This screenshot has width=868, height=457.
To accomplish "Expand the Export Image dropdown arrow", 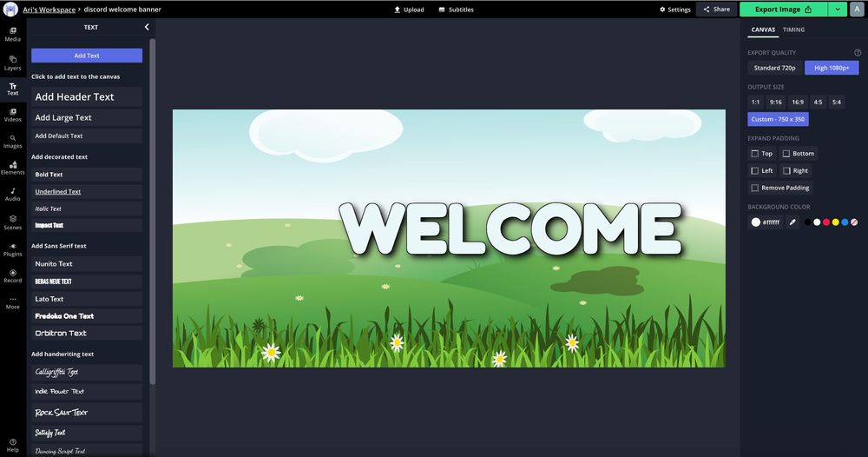I will tap(837, 10).
